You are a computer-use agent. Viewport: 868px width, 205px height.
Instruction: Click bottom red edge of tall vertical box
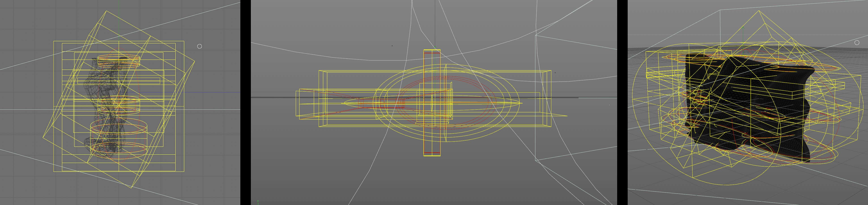432,153
